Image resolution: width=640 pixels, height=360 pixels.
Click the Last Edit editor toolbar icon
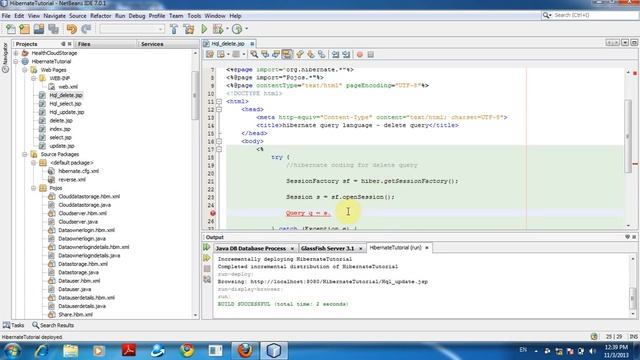(x=210, y=54)
